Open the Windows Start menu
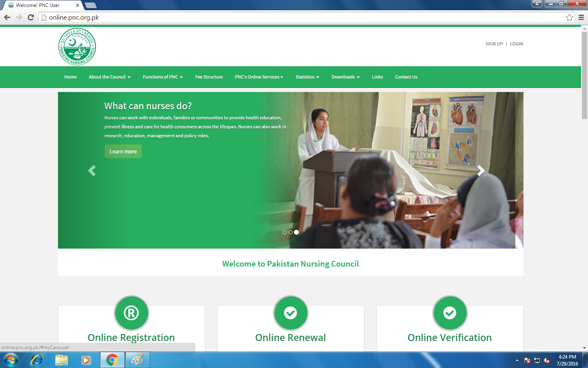Screen dimensions: 588x368 coord(11,360)
